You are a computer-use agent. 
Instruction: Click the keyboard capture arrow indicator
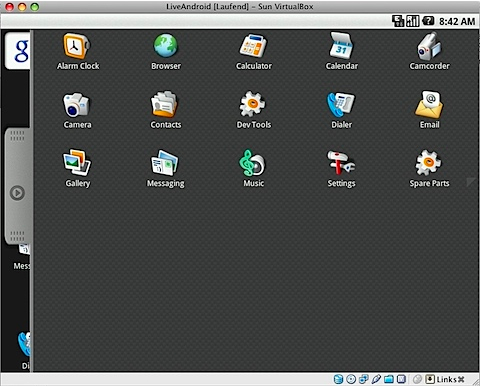pos(430,379)
